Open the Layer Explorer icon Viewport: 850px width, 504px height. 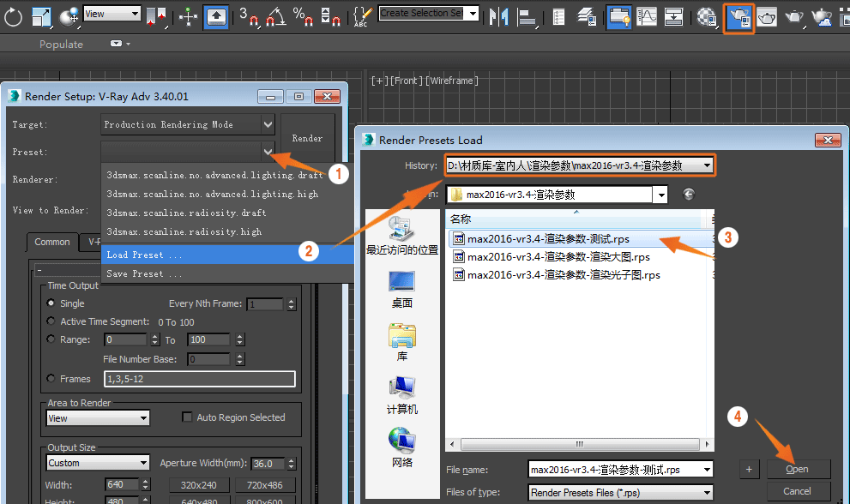coord(587,17)
